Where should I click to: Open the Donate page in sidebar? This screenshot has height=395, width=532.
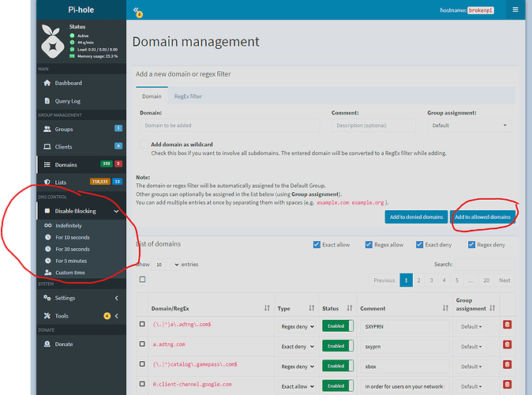coord(63,344)
